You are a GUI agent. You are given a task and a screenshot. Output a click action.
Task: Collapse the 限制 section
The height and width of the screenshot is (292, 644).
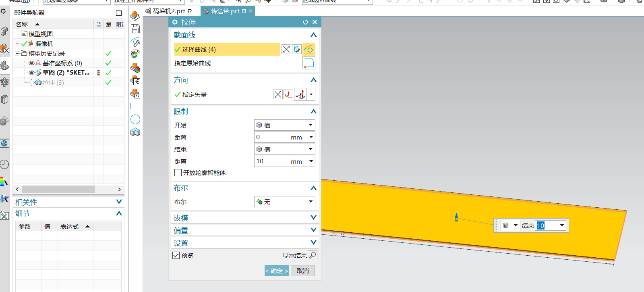tap(313, 111)
